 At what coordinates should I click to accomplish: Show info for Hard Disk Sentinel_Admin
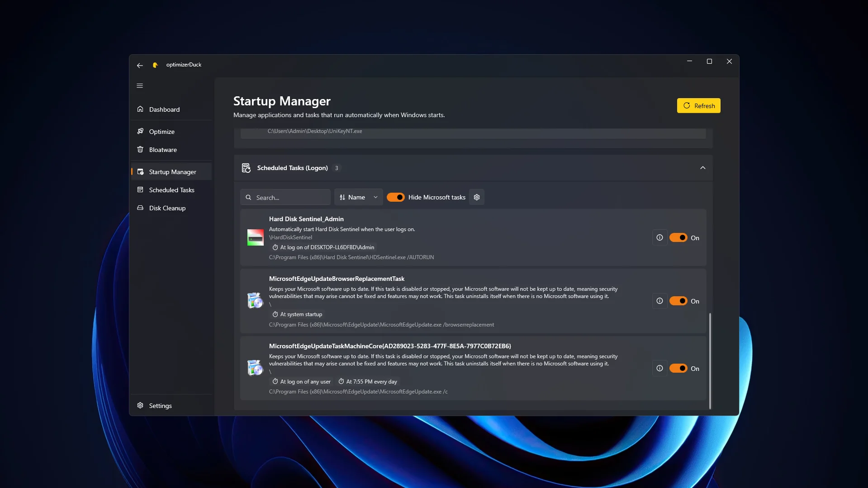(659, 237)
